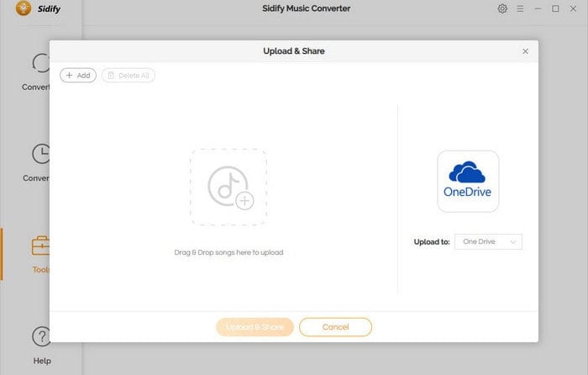Screen dimensions: 588x375
Task: Click the add-song music note icon
Action: click(x=228, y=187)
